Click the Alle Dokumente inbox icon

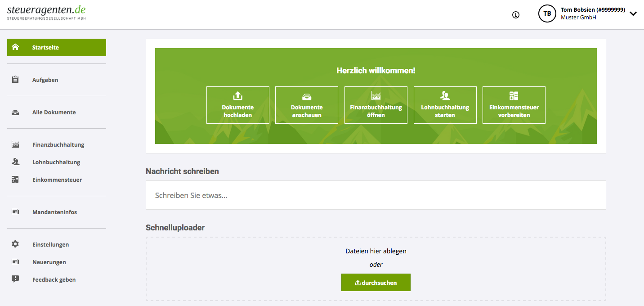coord(15,112)
